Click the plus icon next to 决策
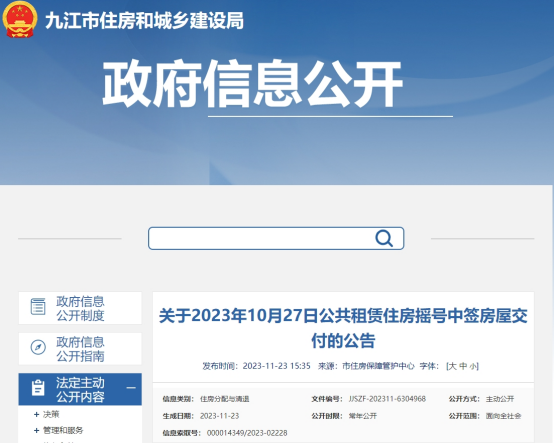This screenshot has width=554, height=444. pyautogui.click(x=36, y=414)
